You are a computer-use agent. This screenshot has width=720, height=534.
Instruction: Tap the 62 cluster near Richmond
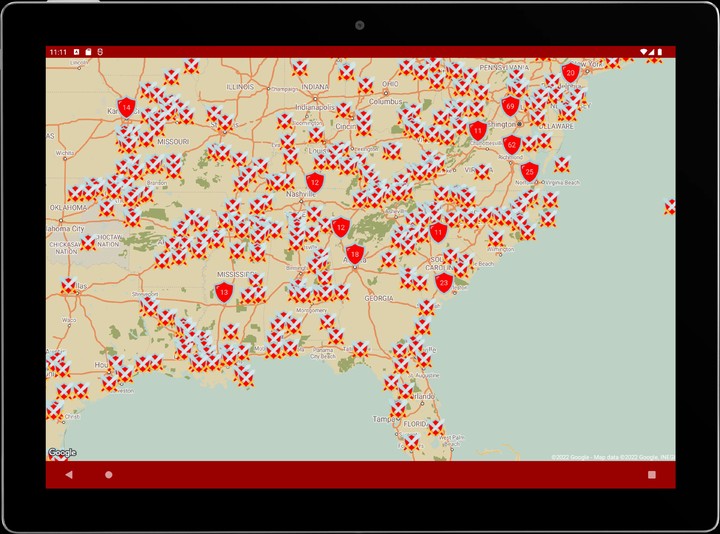coord(511,145)
